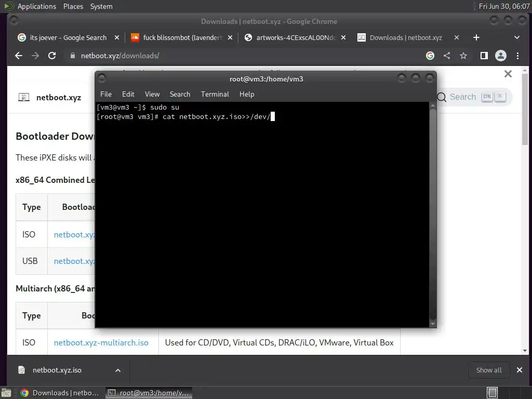Close 'its joever - Google Search' tab
Screen dimensions: 532x399
click(x=117, y=37)
